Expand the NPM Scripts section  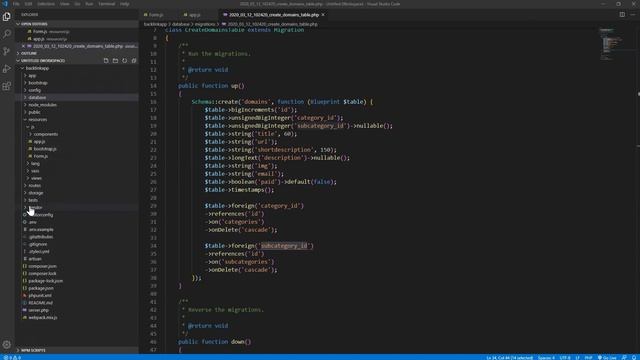point(77,350)
